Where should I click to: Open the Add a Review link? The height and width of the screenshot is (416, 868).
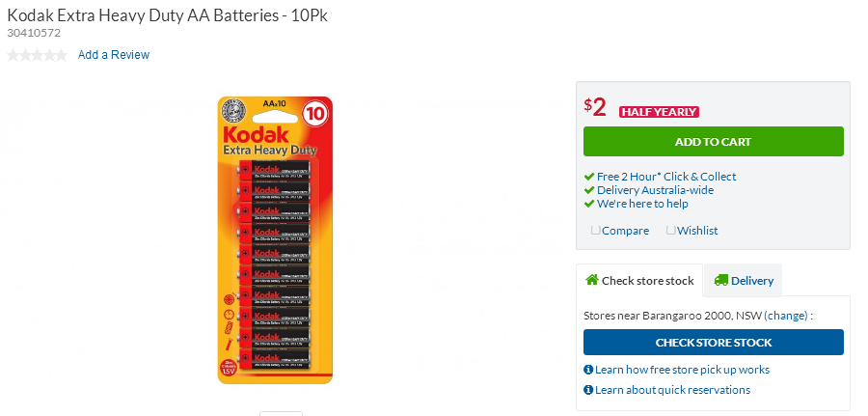[114, 55]
